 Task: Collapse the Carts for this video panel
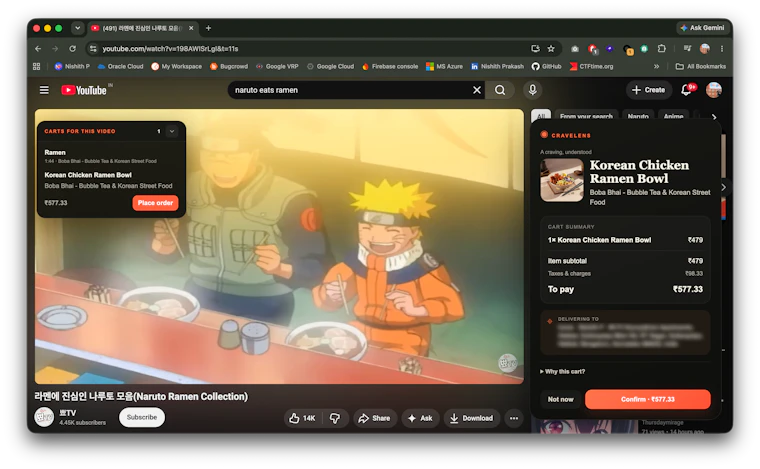(x=172, y=131)
